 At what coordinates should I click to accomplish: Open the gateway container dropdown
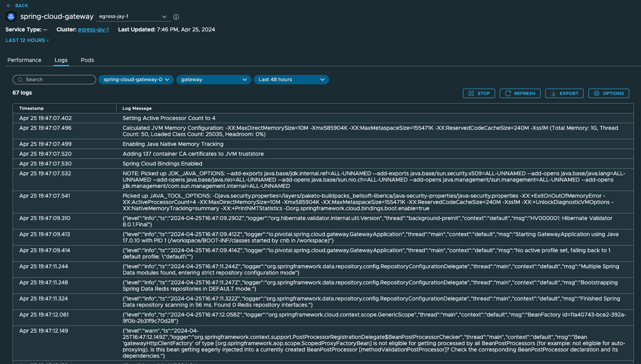pyautogui.click(x=214, y=80)
